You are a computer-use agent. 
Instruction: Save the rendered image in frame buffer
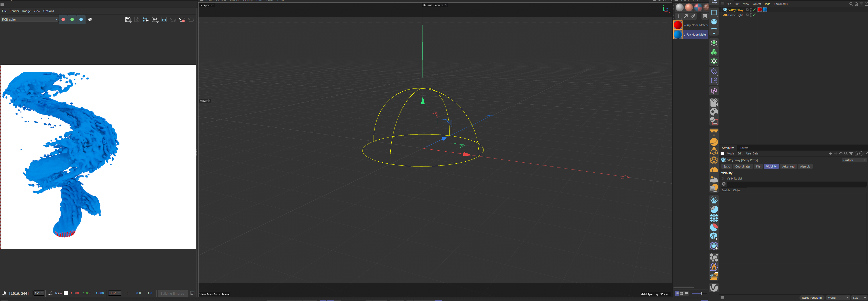point(128,19)
